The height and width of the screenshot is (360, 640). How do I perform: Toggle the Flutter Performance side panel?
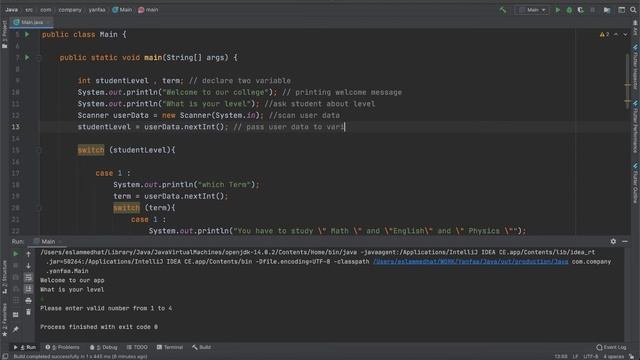click(636, 127)
